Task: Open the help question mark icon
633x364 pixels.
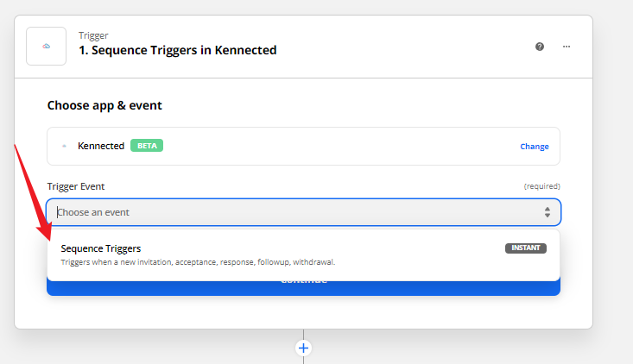Action: pos(540,47)
